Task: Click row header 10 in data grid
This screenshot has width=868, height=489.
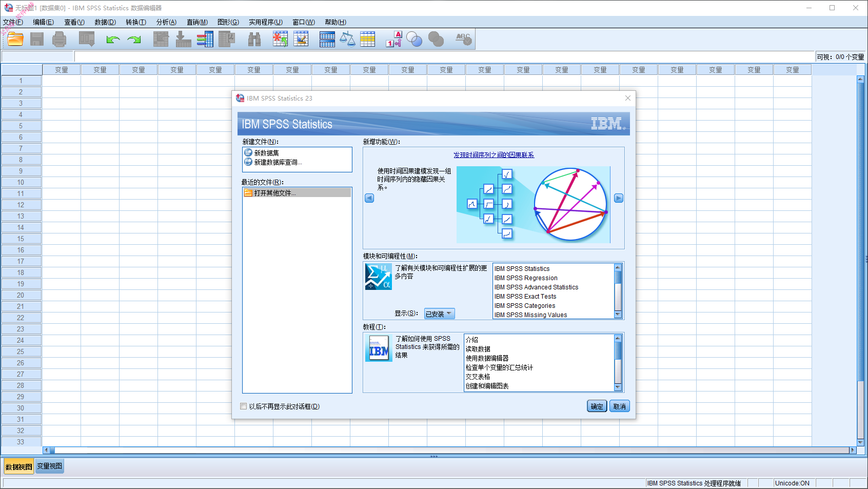Action: coord(21,182)
